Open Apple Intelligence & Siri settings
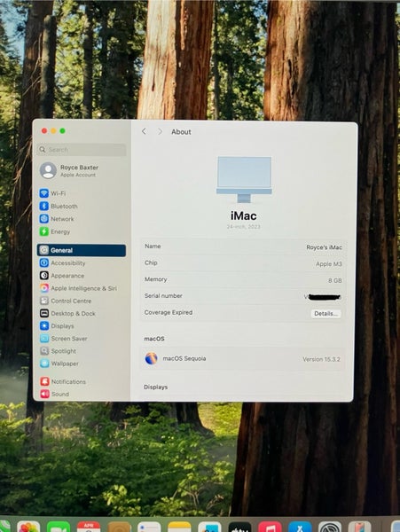Viewport: 400px width, 532px height. pyautogui.click(x=78, y=288)
